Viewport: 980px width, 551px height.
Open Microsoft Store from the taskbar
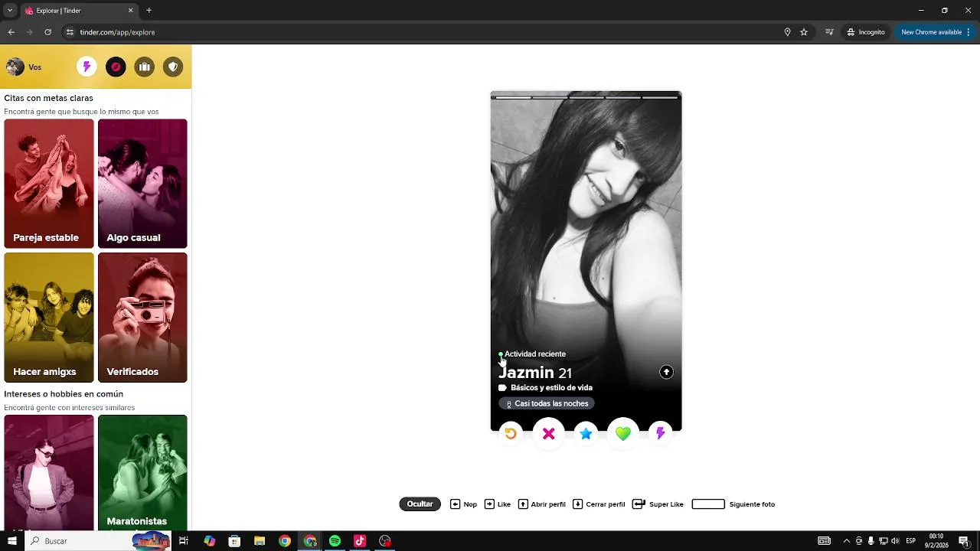(234, 541)
